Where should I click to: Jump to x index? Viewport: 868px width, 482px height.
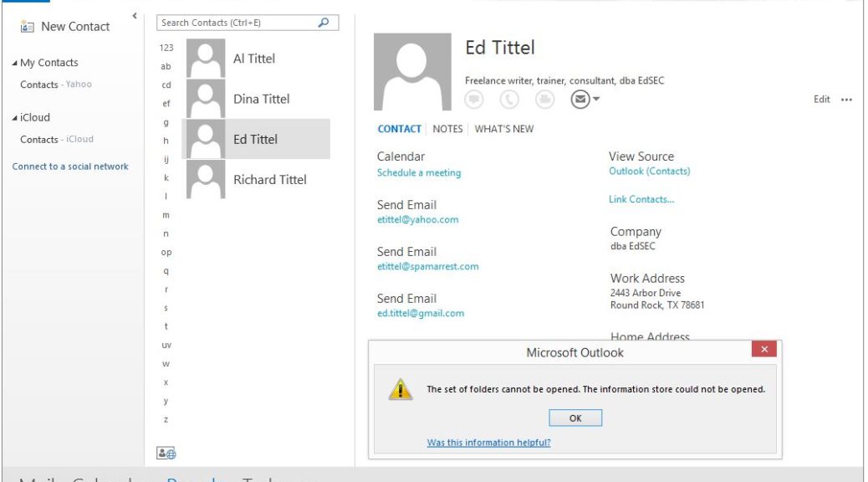(x=166, y=382)
